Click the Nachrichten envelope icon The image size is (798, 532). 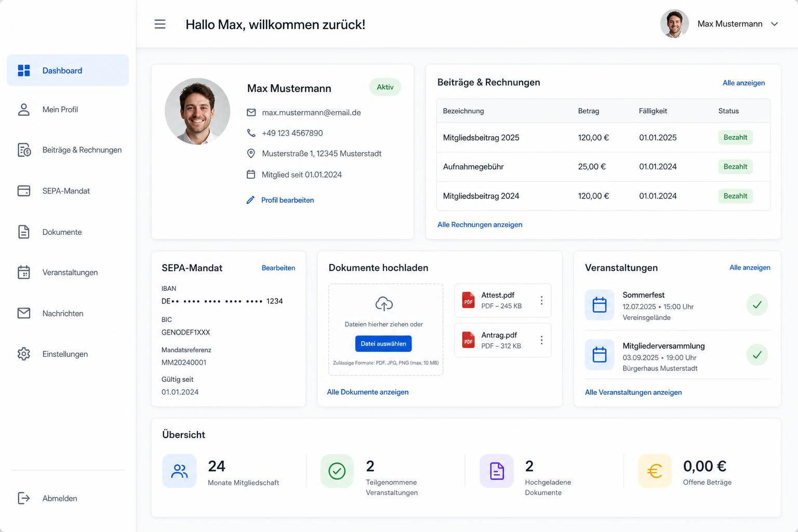(24, 313)
